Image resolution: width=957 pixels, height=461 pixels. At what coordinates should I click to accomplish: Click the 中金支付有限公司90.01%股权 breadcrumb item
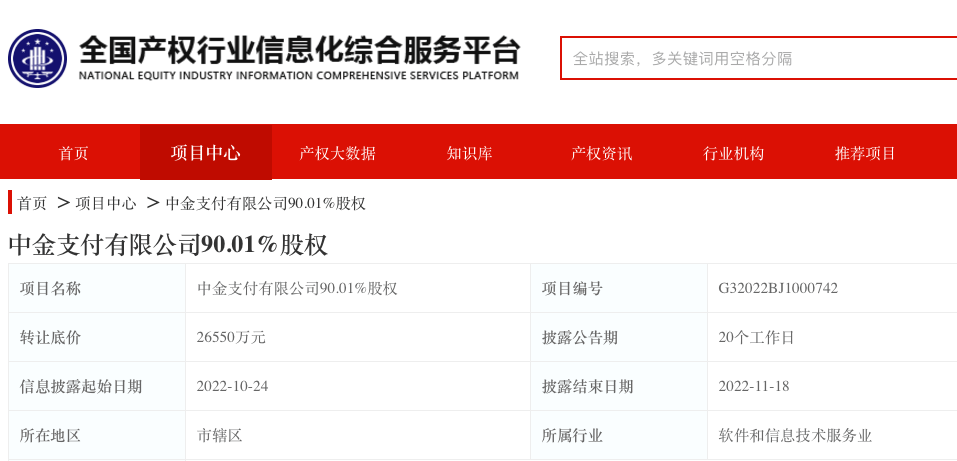point(265,203)
